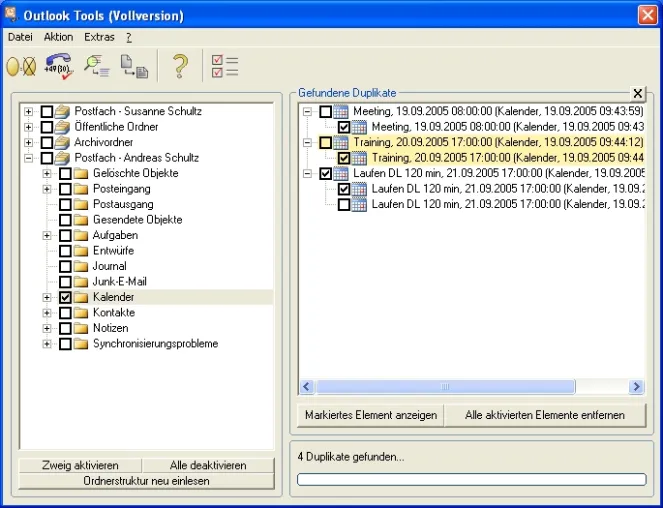Check the Postfach - Susanne Schultz checkbox

tap(47, 112)
